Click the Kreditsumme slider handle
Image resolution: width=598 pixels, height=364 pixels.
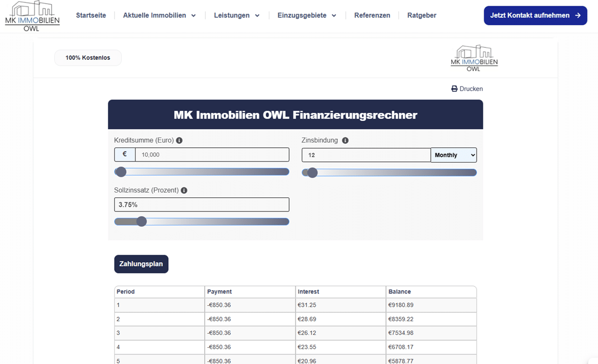click(x=121, y=172)
